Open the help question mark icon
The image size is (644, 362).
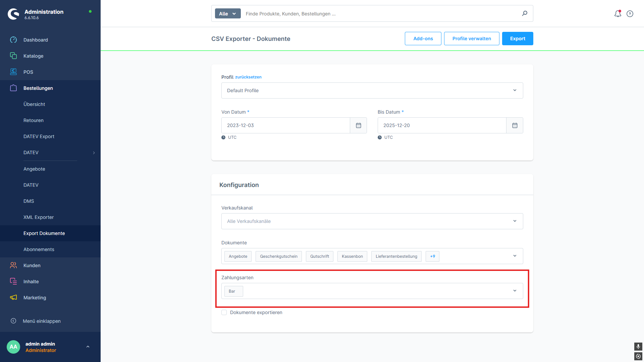630,14
